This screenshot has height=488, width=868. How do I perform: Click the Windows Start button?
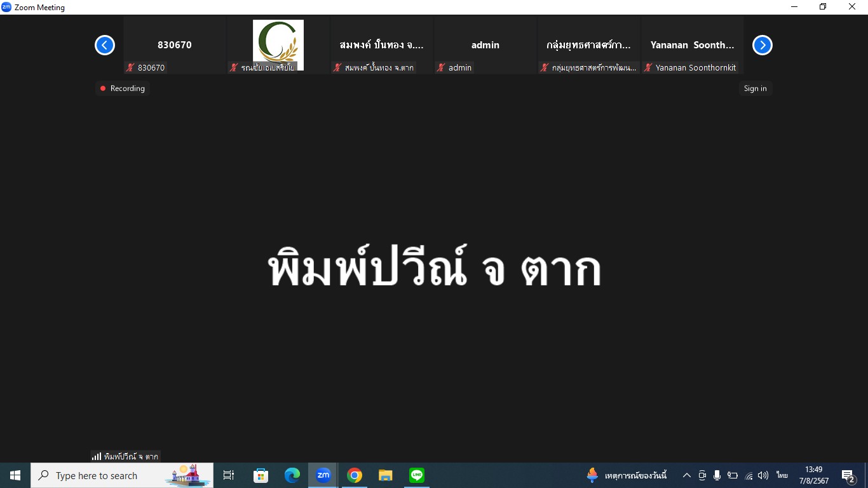pyautogui.click(x=15, y=475)
